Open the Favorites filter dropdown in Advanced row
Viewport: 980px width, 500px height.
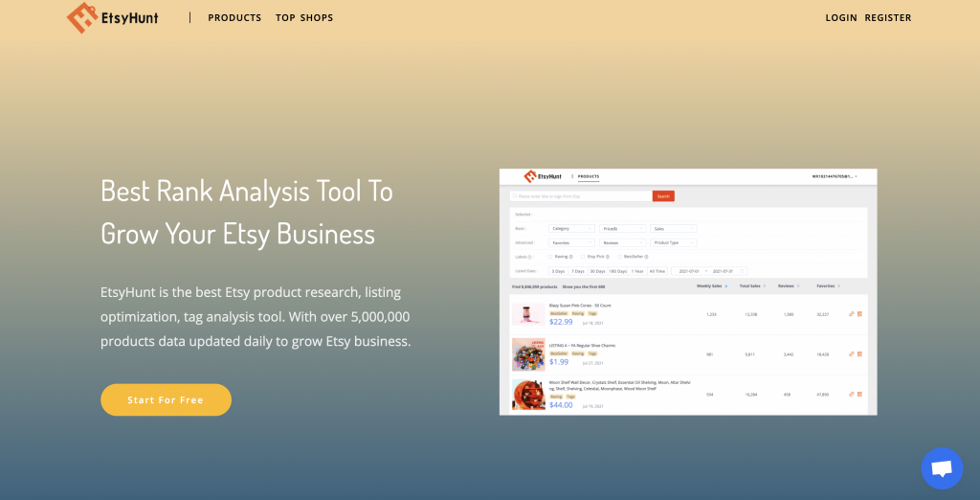tap(572, 242)
